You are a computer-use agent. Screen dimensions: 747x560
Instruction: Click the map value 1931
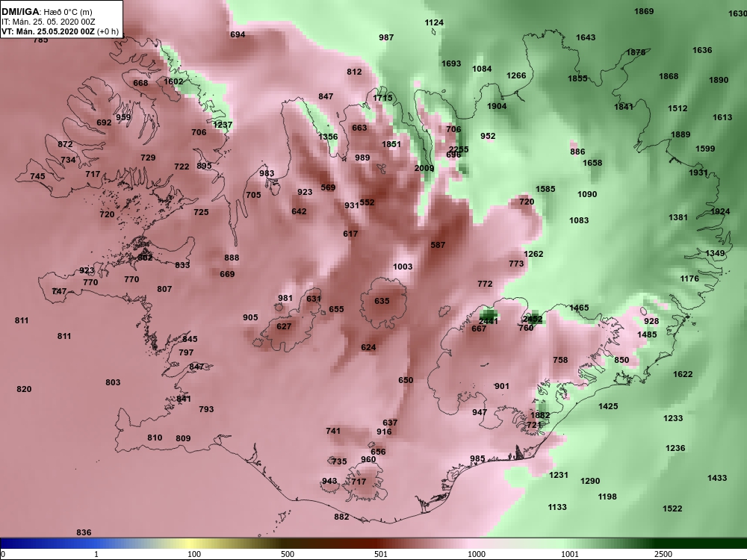pos(698,172)
